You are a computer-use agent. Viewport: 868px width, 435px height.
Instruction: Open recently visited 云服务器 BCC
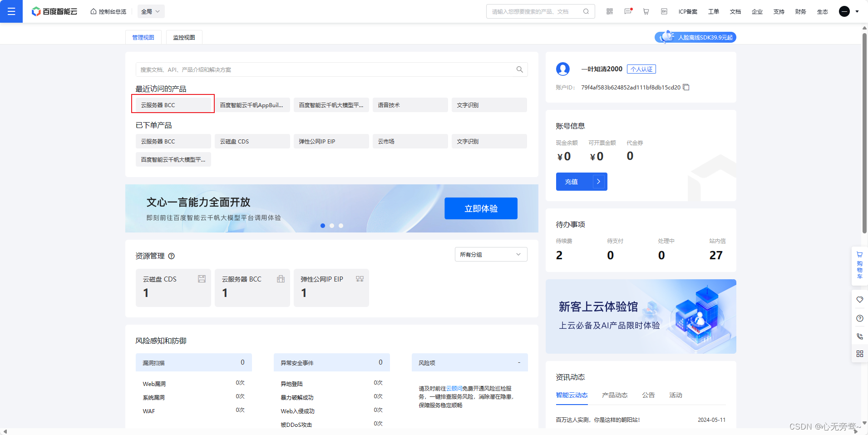click(173, 105)
